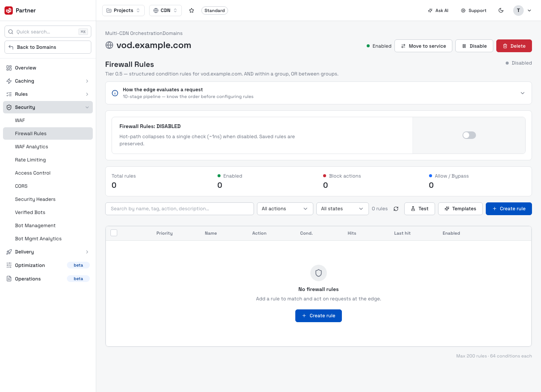Screen dimensions: 541x392
Task: Click 'Max 200 rules · 64 conditions each' text
Action: click(494, 356)
